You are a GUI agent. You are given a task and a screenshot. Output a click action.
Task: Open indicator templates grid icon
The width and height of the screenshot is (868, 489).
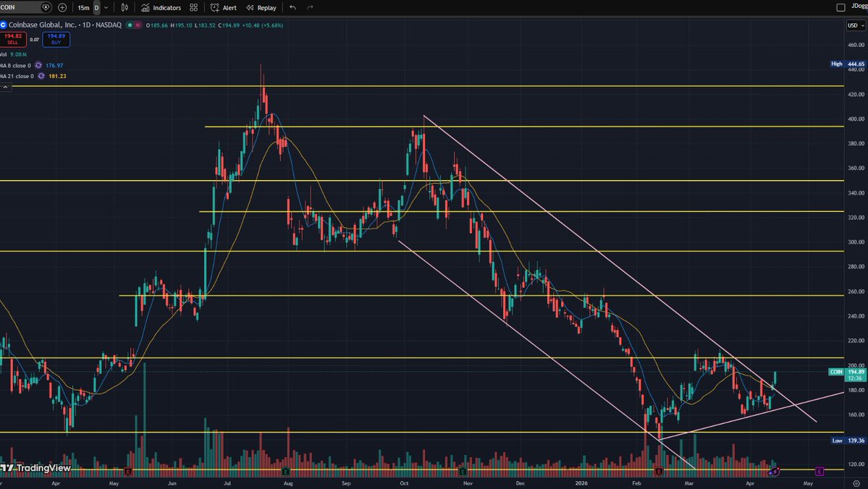pyautogui.click(x=194, y=8)
